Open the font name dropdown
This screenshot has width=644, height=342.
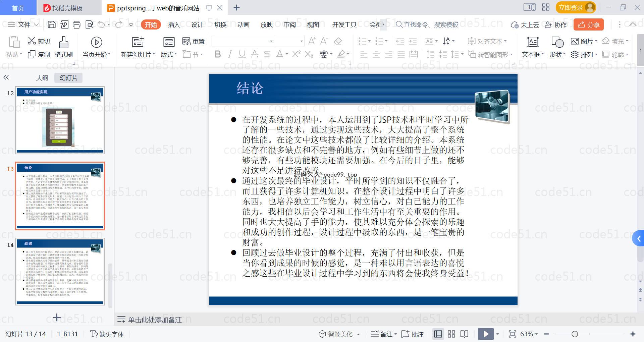tap(271, 41)
